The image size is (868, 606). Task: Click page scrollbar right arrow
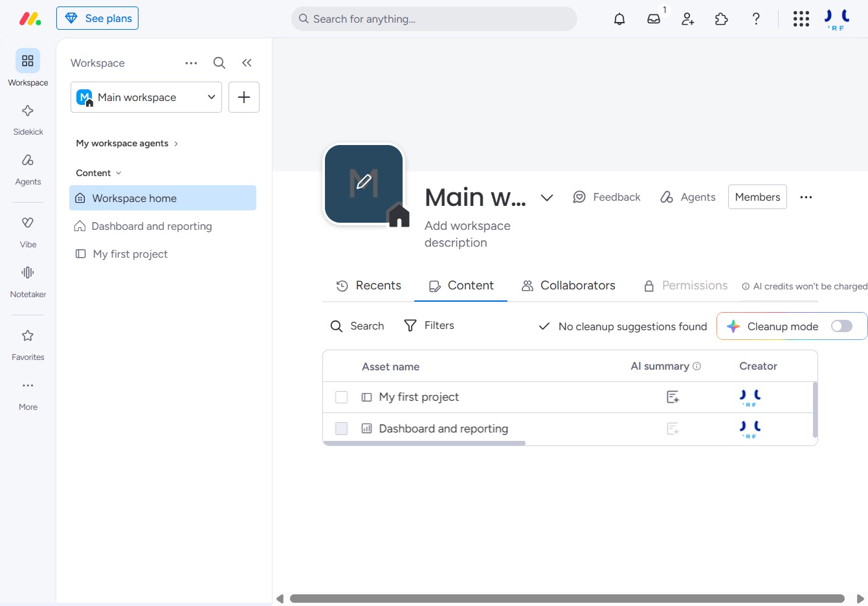coord(860,599)
